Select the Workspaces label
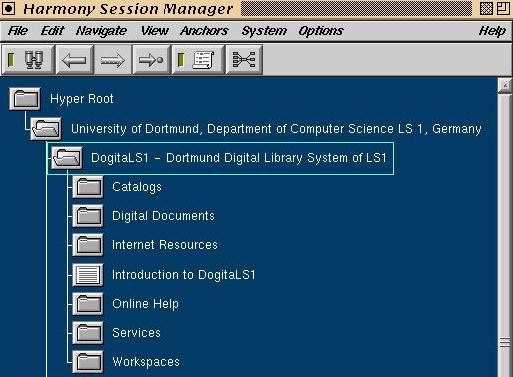The height and width of the screenshot is (377, 513). [x=146, y=362]
